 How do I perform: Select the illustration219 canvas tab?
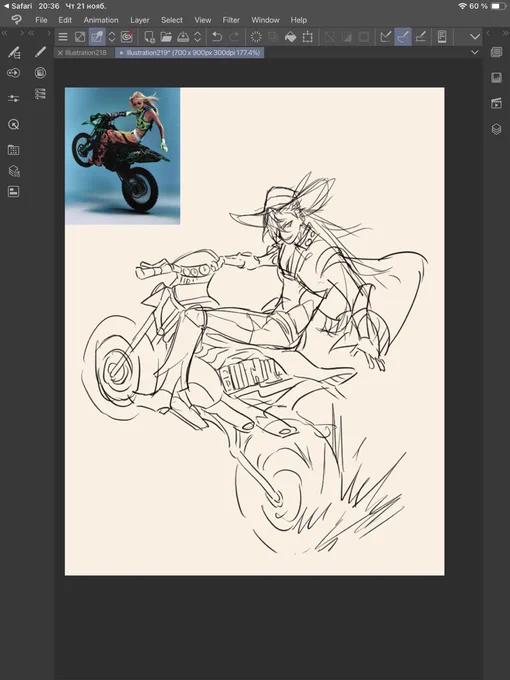tap(190, 52)
